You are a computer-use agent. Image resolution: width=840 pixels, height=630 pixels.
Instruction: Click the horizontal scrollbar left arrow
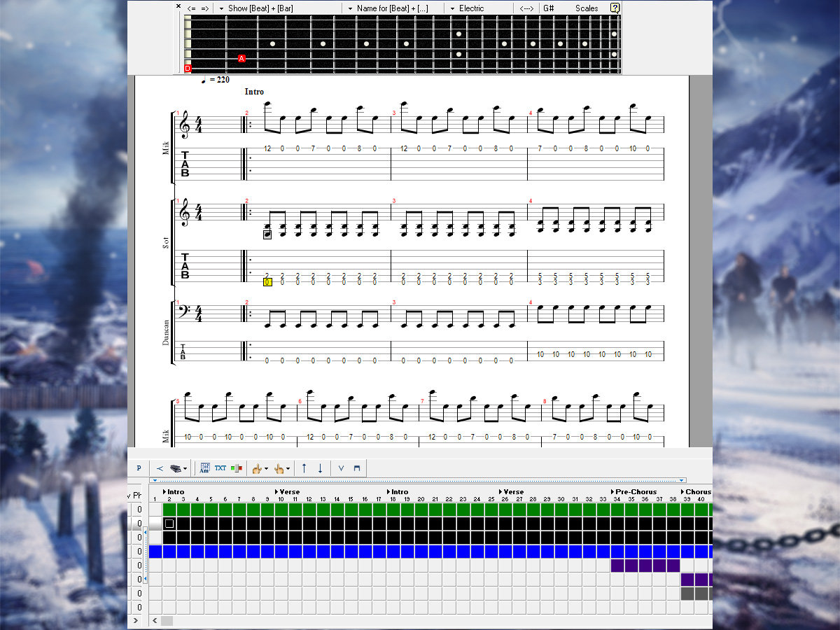155,621
